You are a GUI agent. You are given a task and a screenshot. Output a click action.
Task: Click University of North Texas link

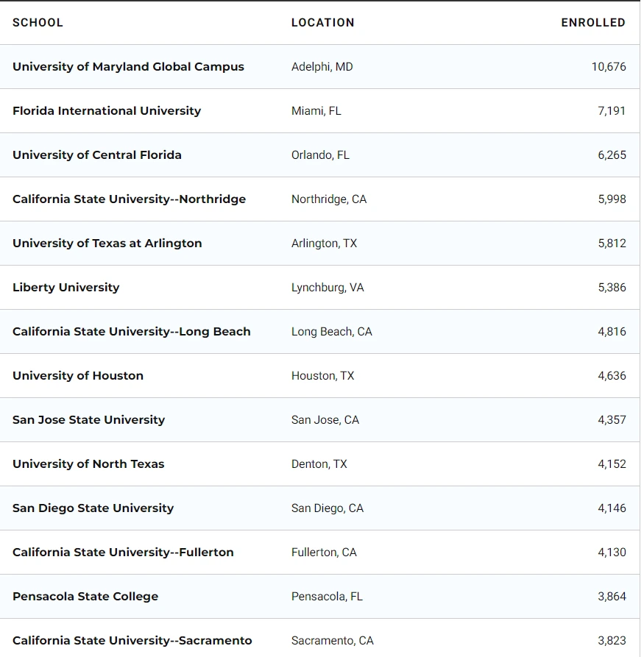(88, 464)
